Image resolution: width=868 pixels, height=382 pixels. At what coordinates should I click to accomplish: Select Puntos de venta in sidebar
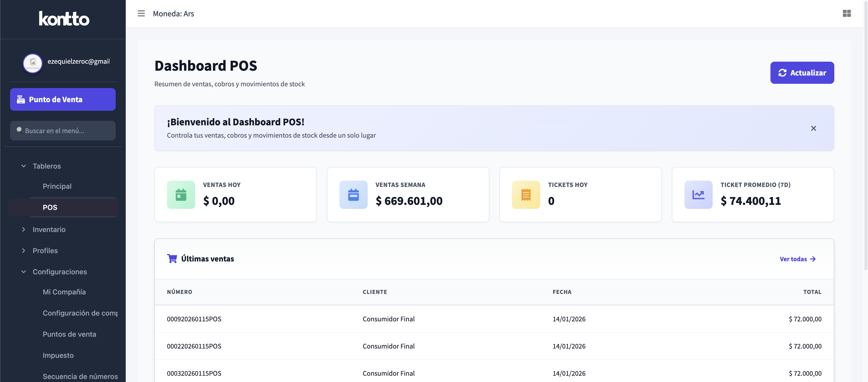[x=69, y=334]
